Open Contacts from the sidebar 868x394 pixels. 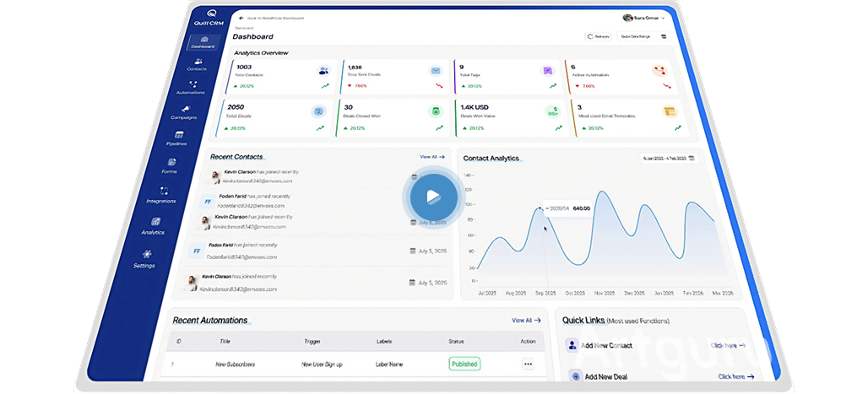point(197,63)
